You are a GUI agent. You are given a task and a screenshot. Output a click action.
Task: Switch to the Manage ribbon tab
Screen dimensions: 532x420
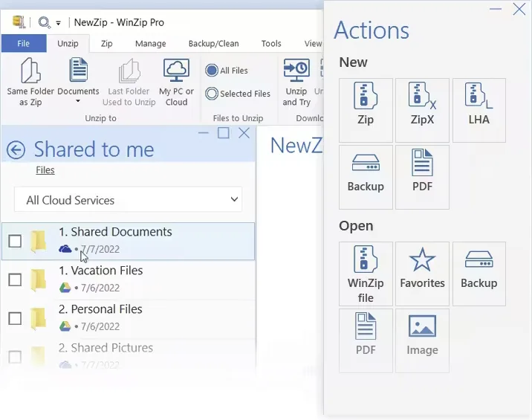150,44
